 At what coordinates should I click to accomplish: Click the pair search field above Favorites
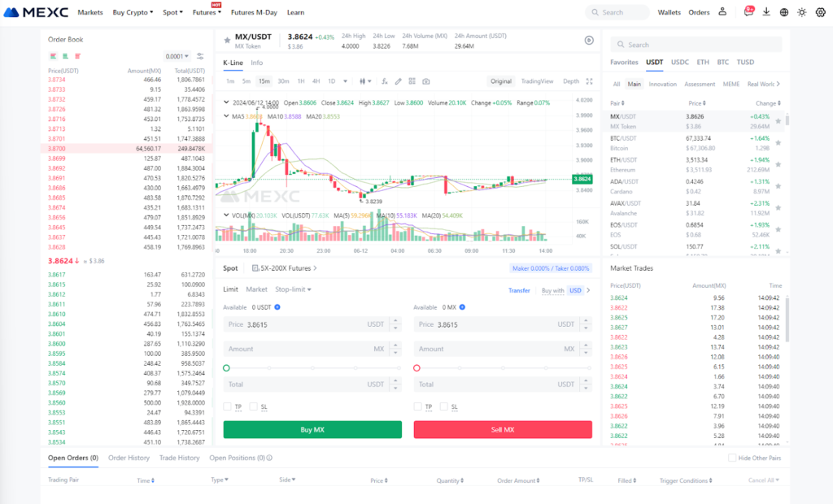[696, 42]
